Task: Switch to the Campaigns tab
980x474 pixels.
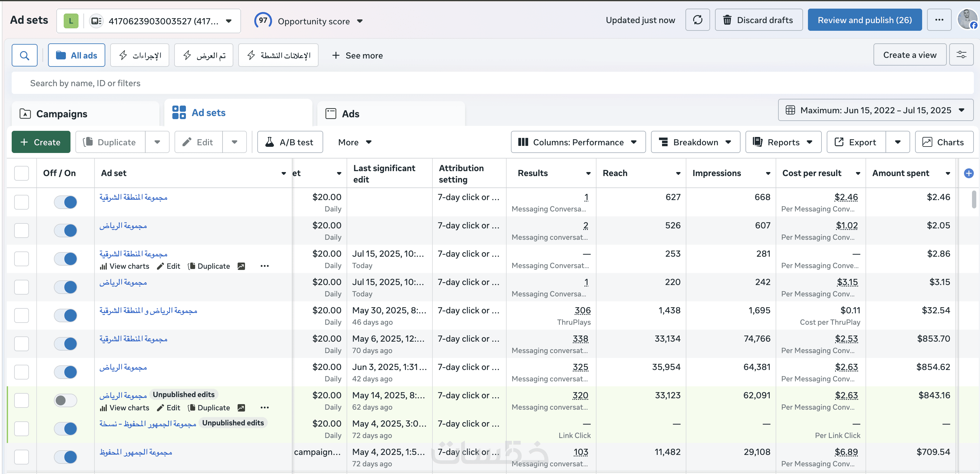Action: tap(62, 114)
